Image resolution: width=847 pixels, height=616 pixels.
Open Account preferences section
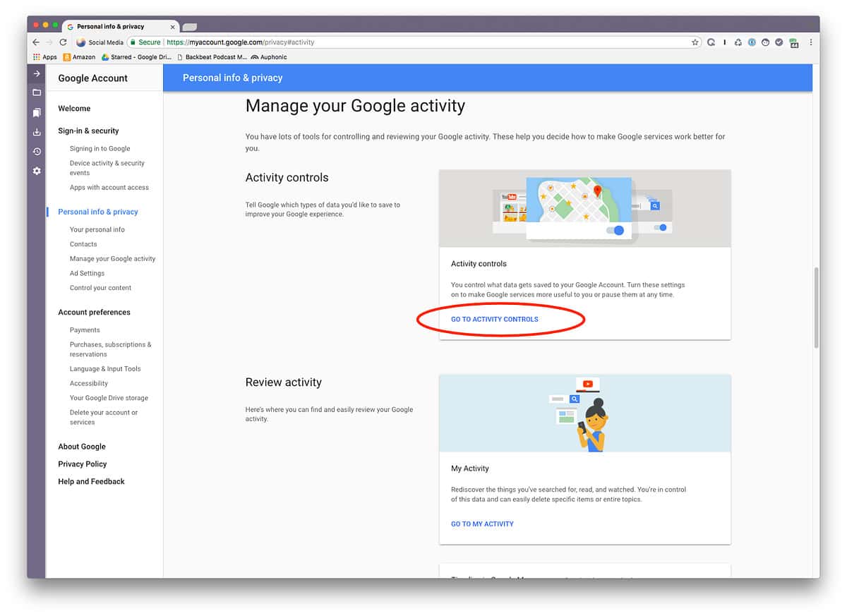(x=94, y=313)
